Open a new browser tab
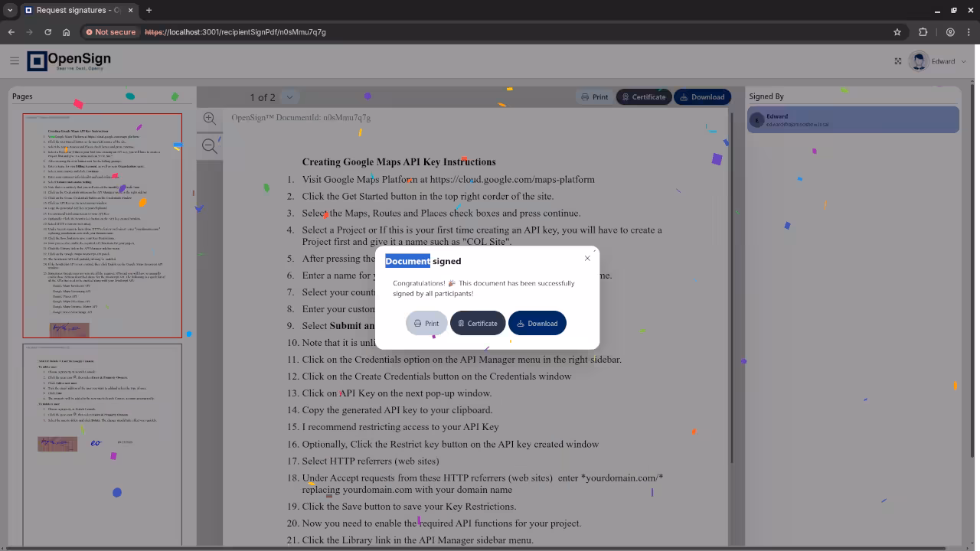Image resolution: width=980 pixels, height=551 pixels. (x=149, y=10)
